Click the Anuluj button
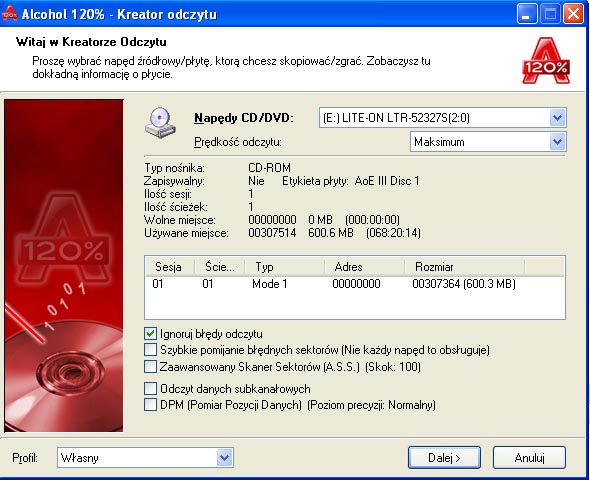The image size is (590, 480). (529, 458)
